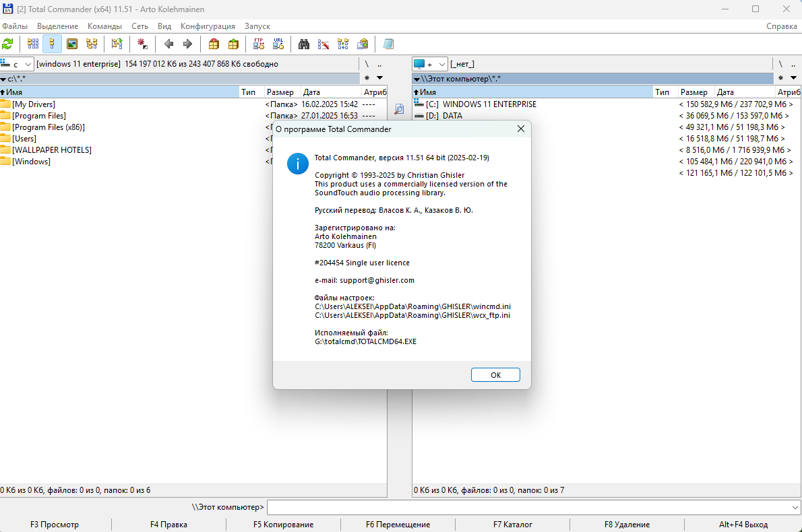Sort right panel by Тип column header
Screen dimensions: 802x532
[665, 92]
